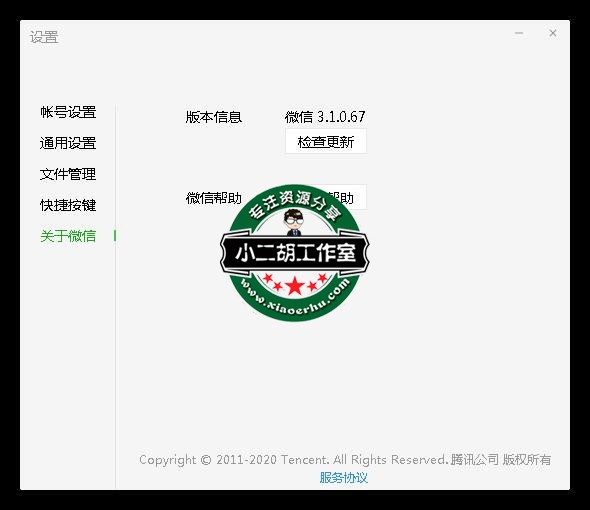Screen dimensions: 590x510
Task: Select 文件管理 from the sidebar
Action: click(68, 174)
